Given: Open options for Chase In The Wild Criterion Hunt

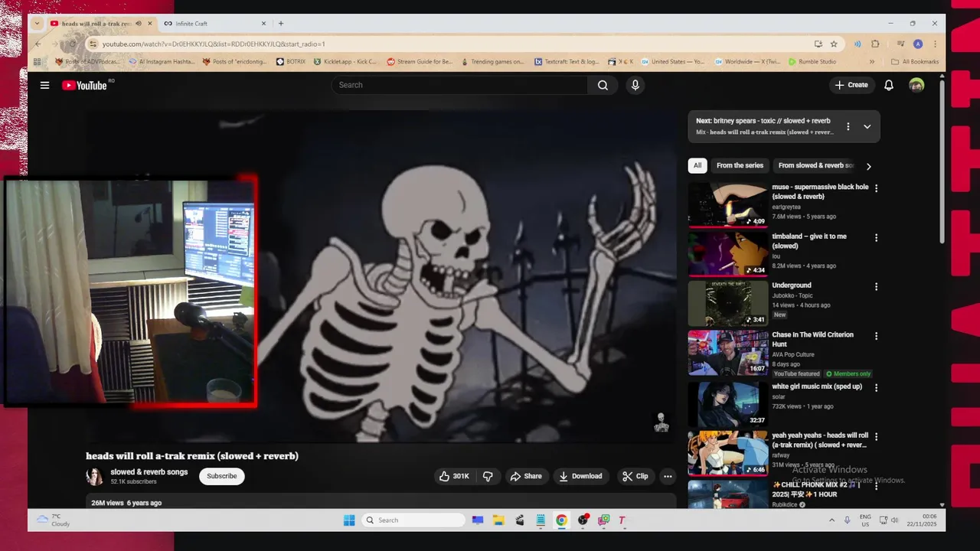Looking at the screenshot, I should (x=877, y=335).
